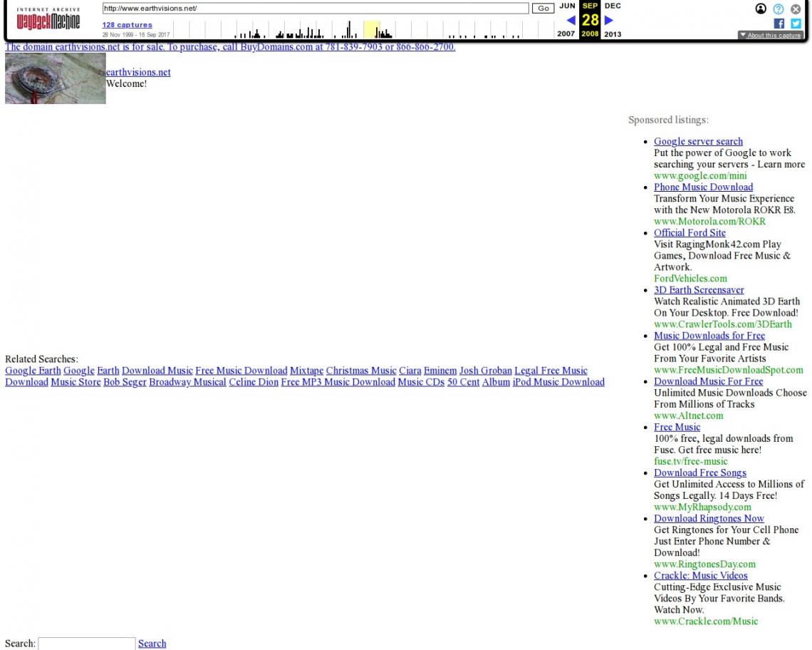Screen dimensions: 812x650
Task: Open Music Downloads for Free listing
Action: [x=709, y=336]
